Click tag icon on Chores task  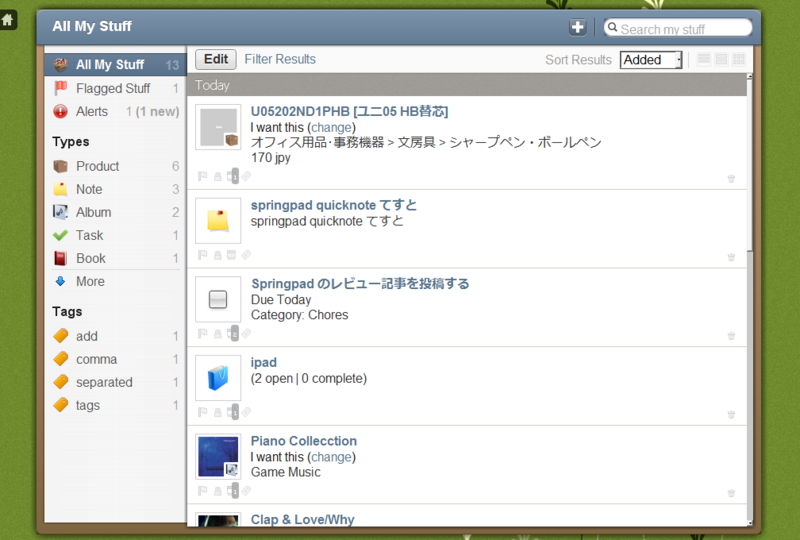[246, 334]
